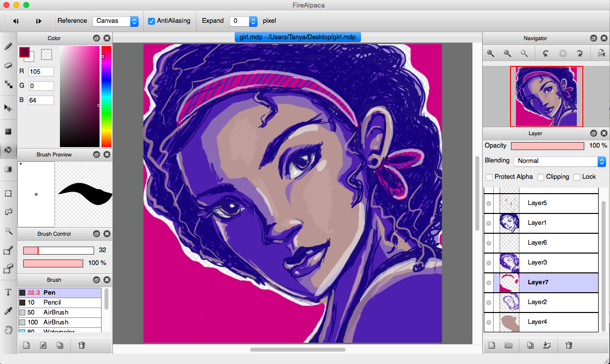Select the Select Eraser tool

coord(8,269)
